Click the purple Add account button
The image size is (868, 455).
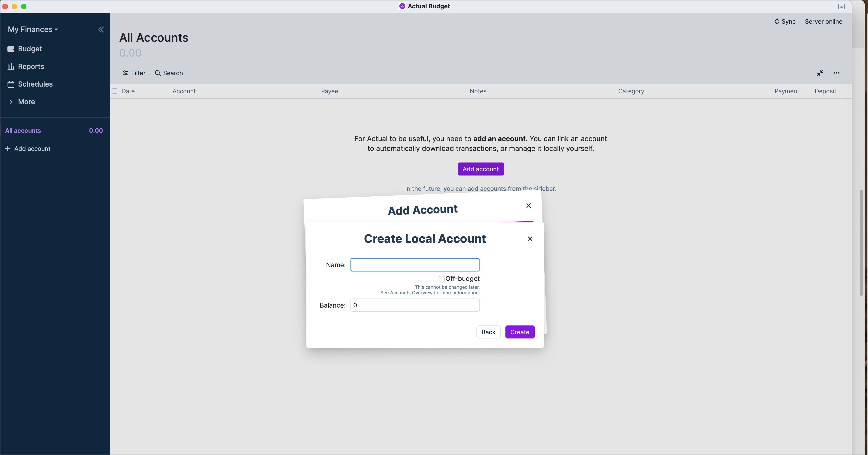480,169
